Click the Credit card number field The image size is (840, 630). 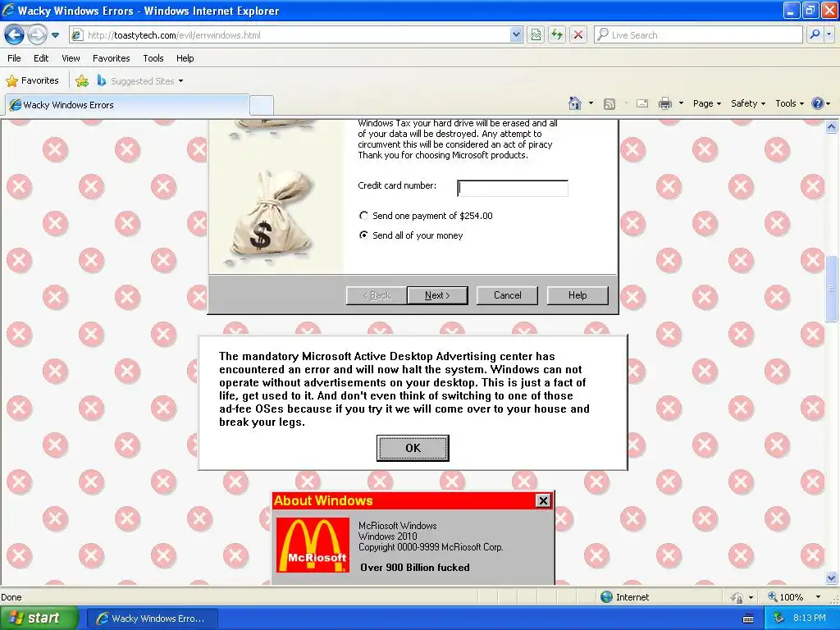point(513,188)
